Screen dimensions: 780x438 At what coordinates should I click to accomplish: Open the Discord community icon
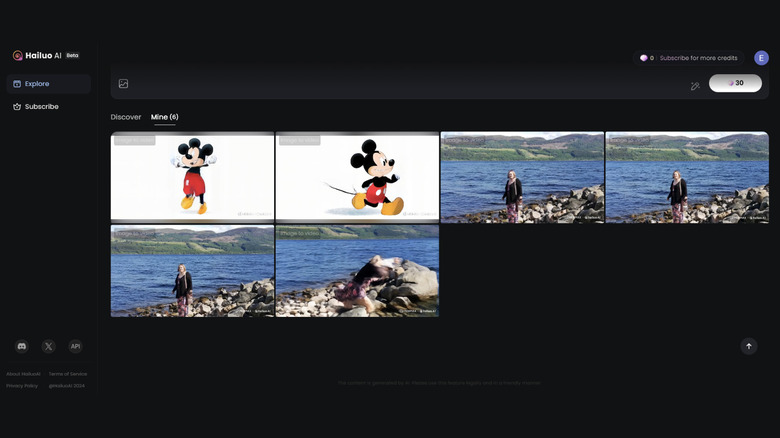(x=22, y=346)
